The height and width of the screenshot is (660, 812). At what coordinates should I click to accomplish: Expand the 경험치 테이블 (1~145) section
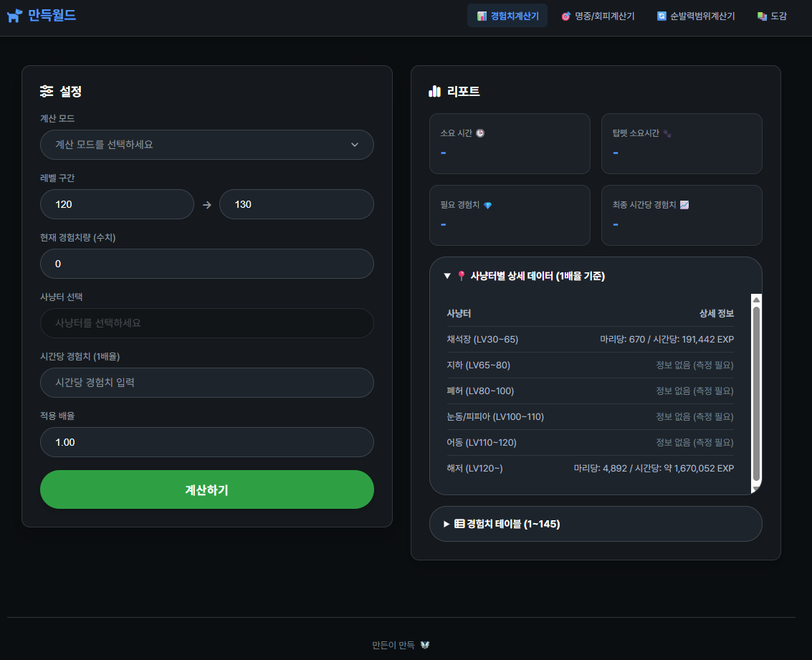(506, 524)
